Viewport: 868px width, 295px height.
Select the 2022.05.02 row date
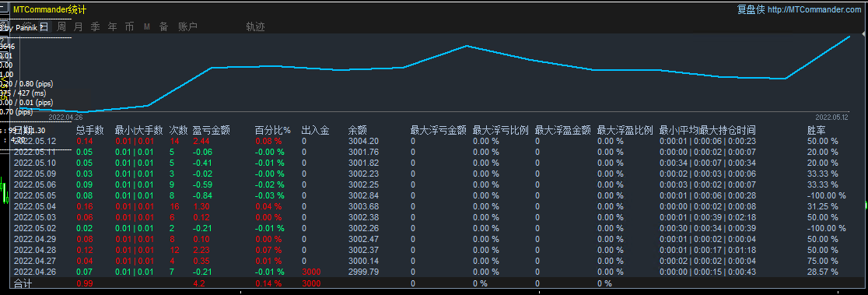tap(35, 228)
